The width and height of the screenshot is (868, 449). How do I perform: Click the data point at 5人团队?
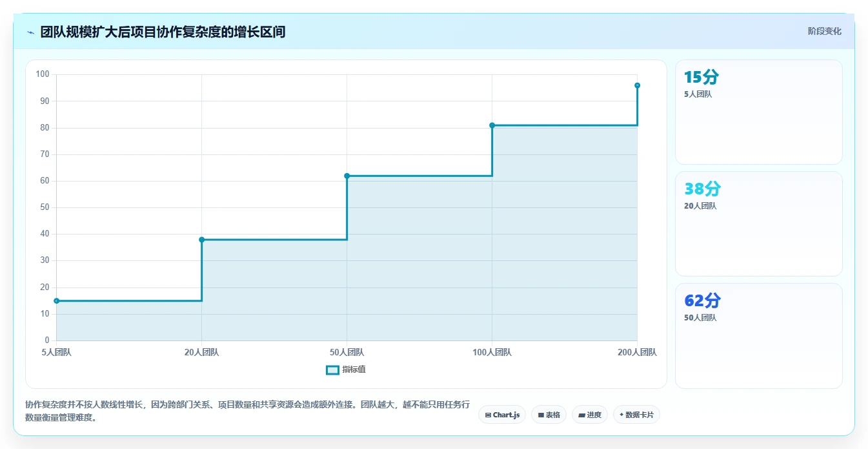pyautogui.click(x=57, y=301)
